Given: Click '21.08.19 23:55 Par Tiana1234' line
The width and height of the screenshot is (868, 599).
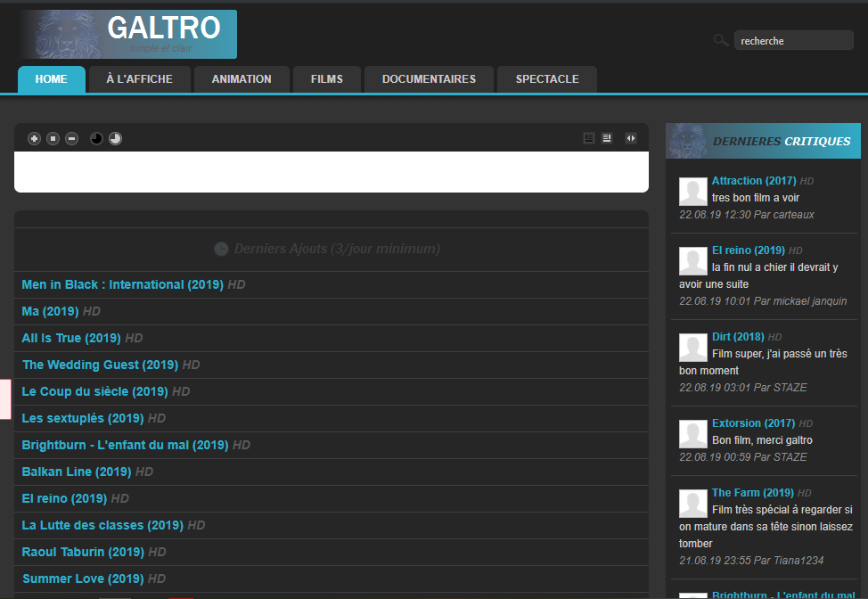Looking at the screenshot, I should pos(751,561).
